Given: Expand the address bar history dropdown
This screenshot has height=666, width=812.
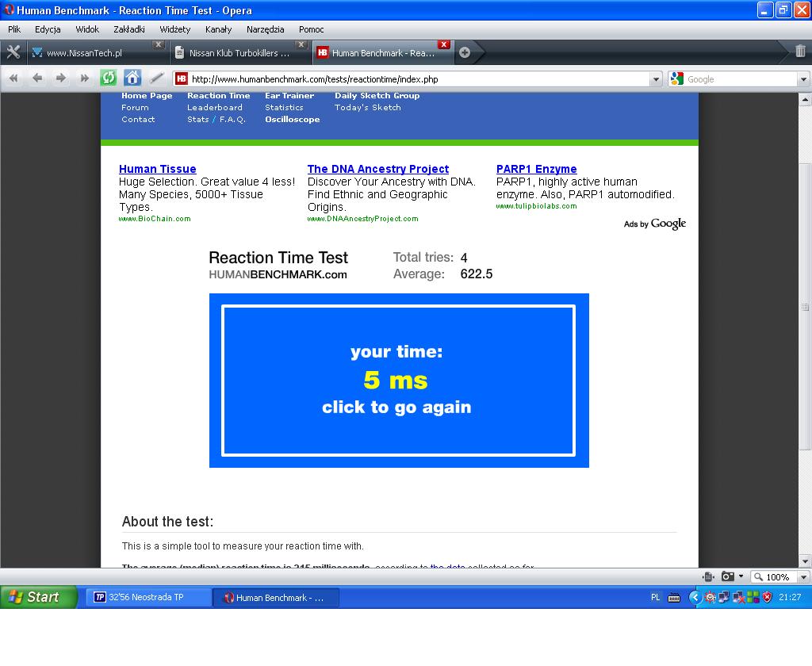Looking at the screenshot, I should [656, 79].
